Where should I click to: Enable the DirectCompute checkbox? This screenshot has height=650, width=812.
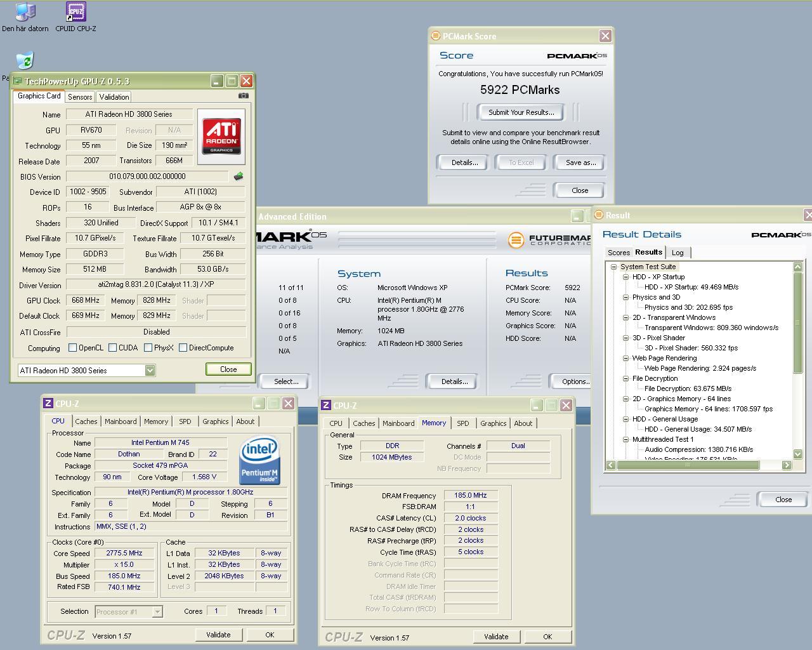[183, 348]
